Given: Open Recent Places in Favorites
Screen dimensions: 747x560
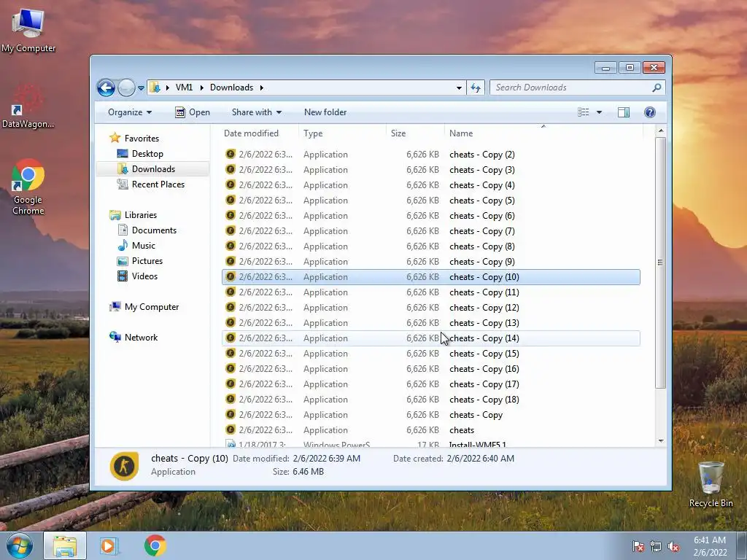Looking at the screenshot, I should click(158, 184).
